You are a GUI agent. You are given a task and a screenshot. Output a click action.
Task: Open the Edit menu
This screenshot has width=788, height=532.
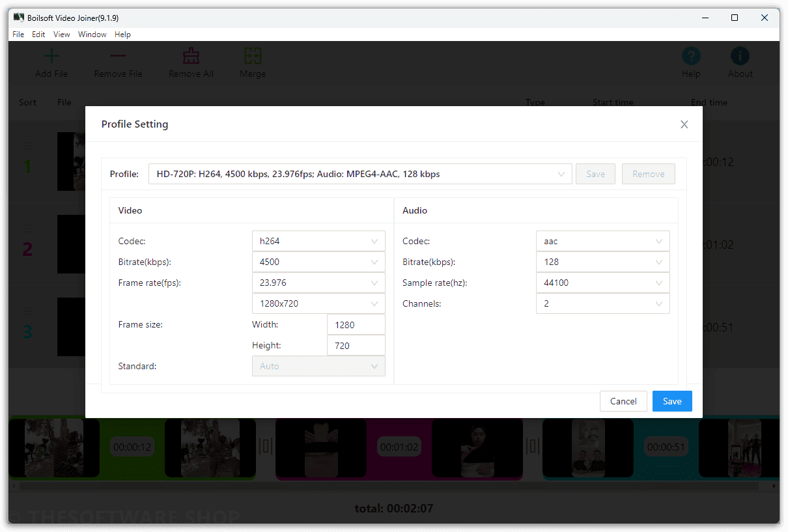click(38, 35)
